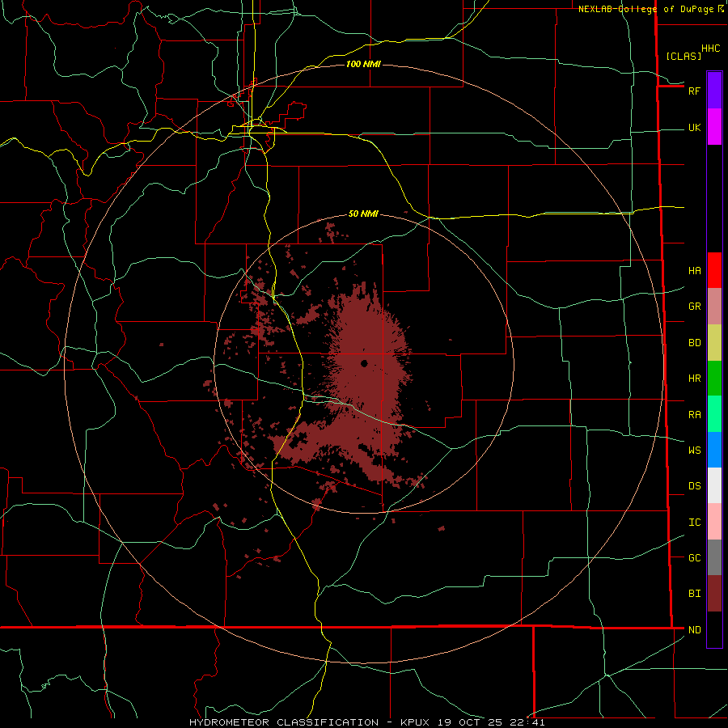Click the BD legend label
The width and height of the screenshot is (728, 728).
(x=694, y=343)
